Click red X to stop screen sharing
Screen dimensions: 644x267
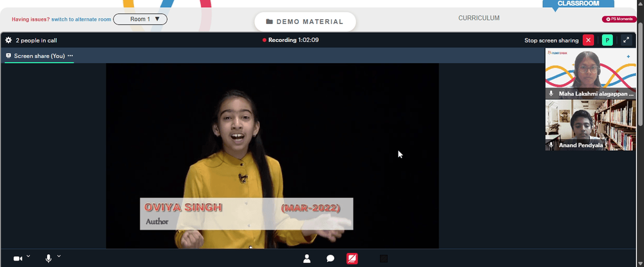[588, 40]
